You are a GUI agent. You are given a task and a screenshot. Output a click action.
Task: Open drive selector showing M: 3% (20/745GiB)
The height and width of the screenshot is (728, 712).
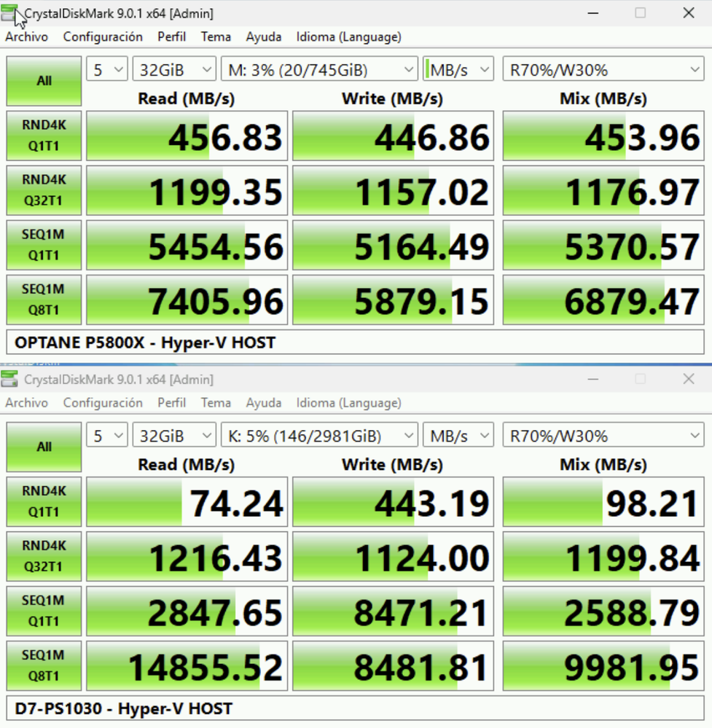tap(319, 70)
